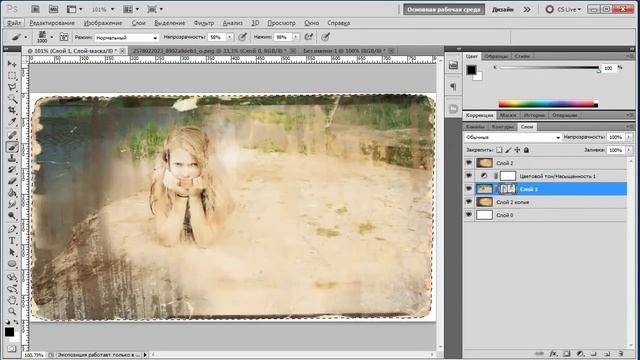Hide the Цветовой тон/Насыщенность 1 layer
The width and height of the screenshot is (640, 360).
click(x=469, y=176)
